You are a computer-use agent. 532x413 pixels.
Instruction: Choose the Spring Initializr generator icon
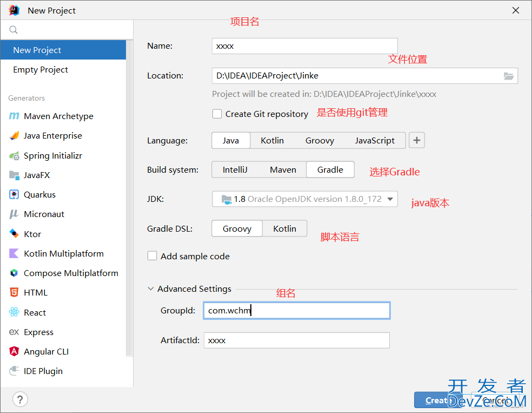(14, 156)
